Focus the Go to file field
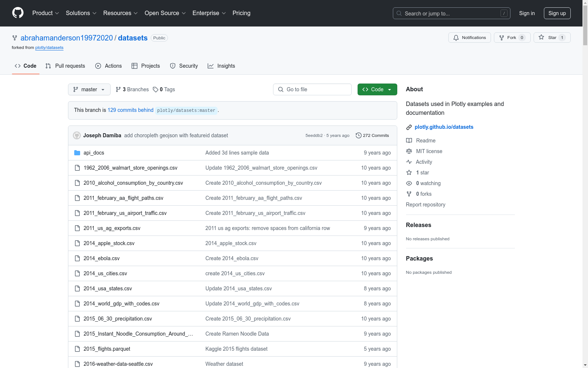 click(x=312, y=89)
